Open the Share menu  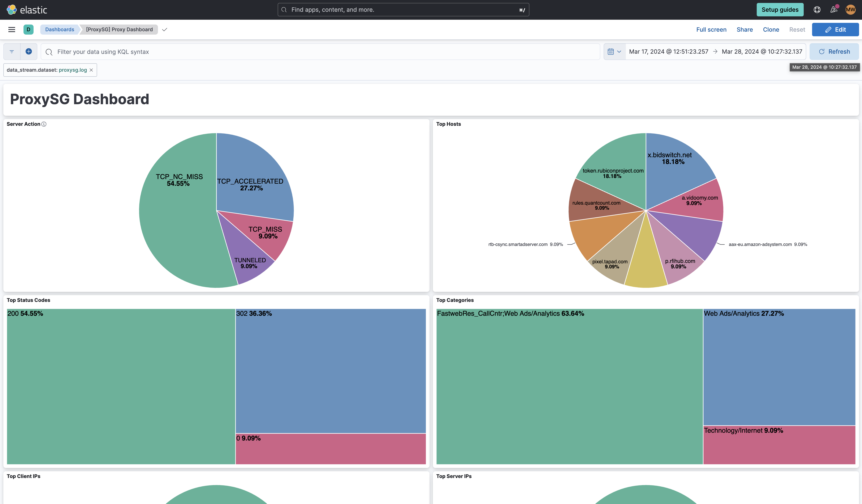[x=744, y=29]
